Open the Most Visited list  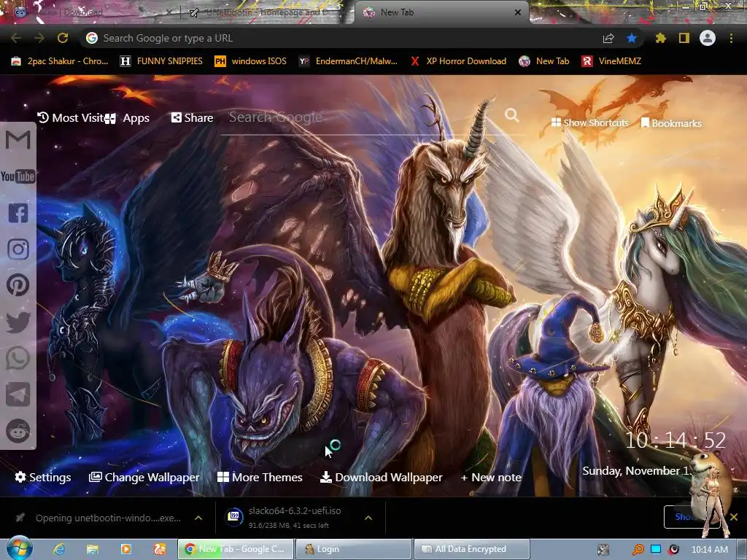(x=71, y=117)
